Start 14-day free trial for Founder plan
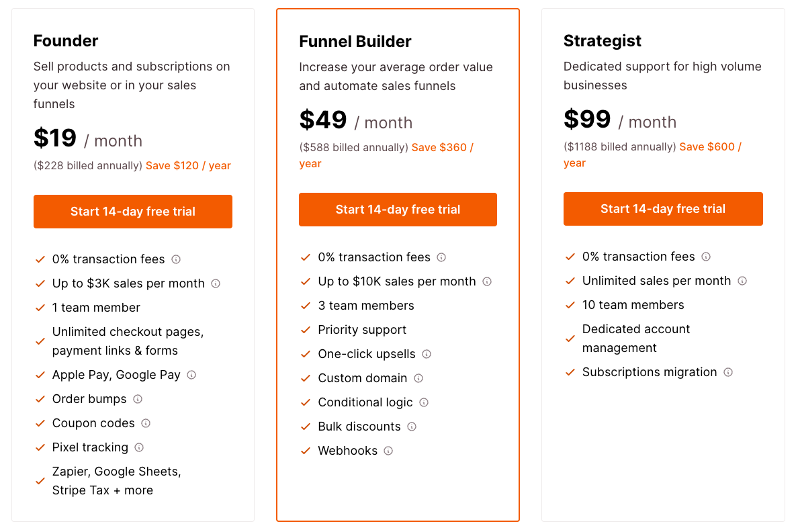This screenshot has height=532, width=798. point(133,212)
